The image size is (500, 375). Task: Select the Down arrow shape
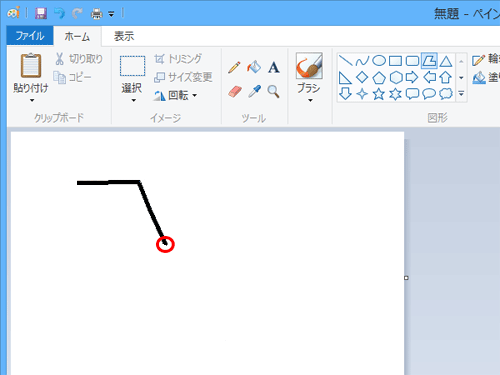click(x=345, y=94)
